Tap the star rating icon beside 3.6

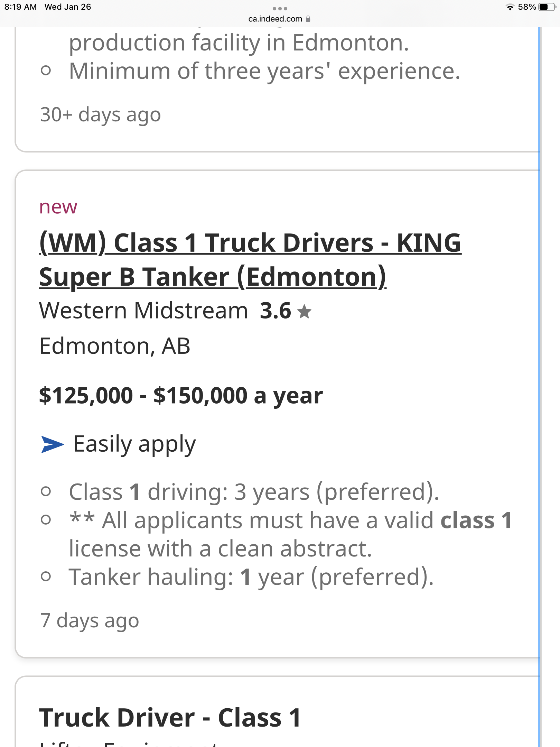pyautogui.click(x=304, y=311)
